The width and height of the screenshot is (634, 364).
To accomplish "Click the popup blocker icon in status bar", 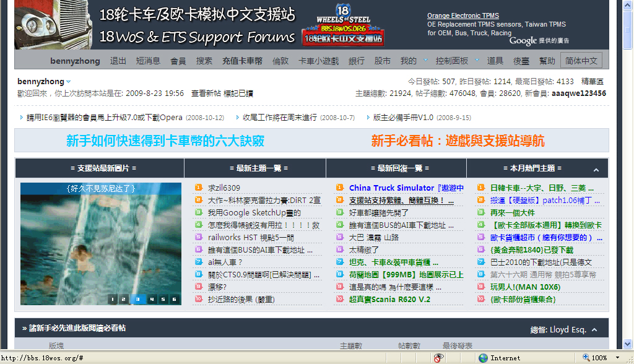I will point(439,358).
